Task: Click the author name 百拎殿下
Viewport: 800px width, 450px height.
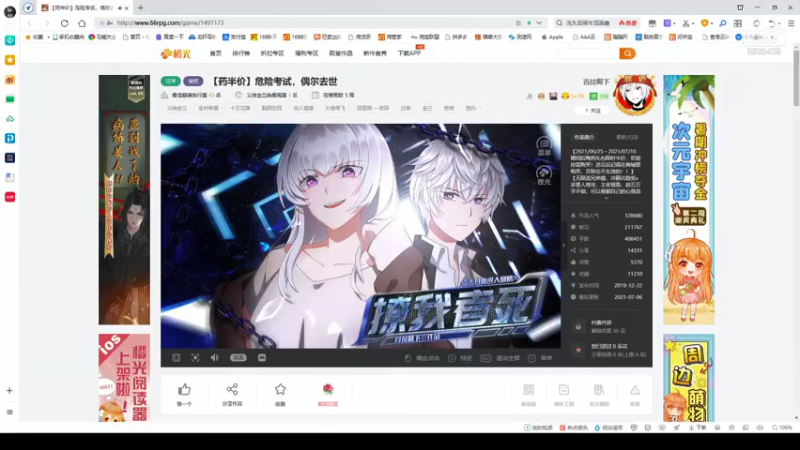Action: tap(596, 82)
